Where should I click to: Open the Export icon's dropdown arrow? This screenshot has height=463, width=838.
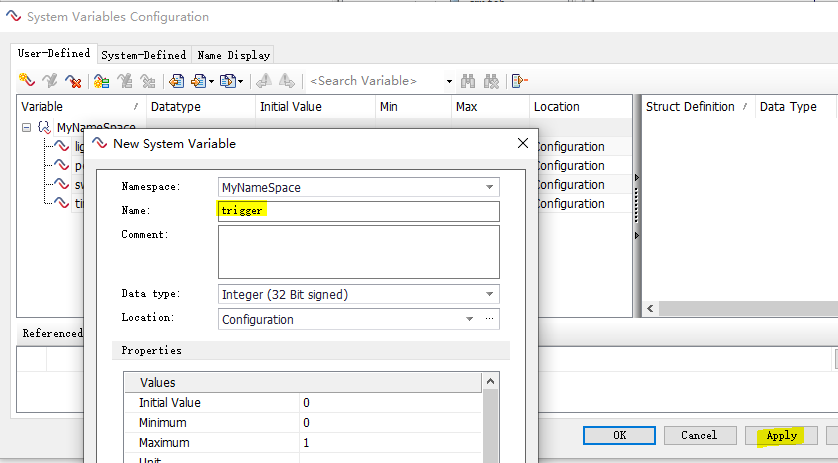click(212, 81)
